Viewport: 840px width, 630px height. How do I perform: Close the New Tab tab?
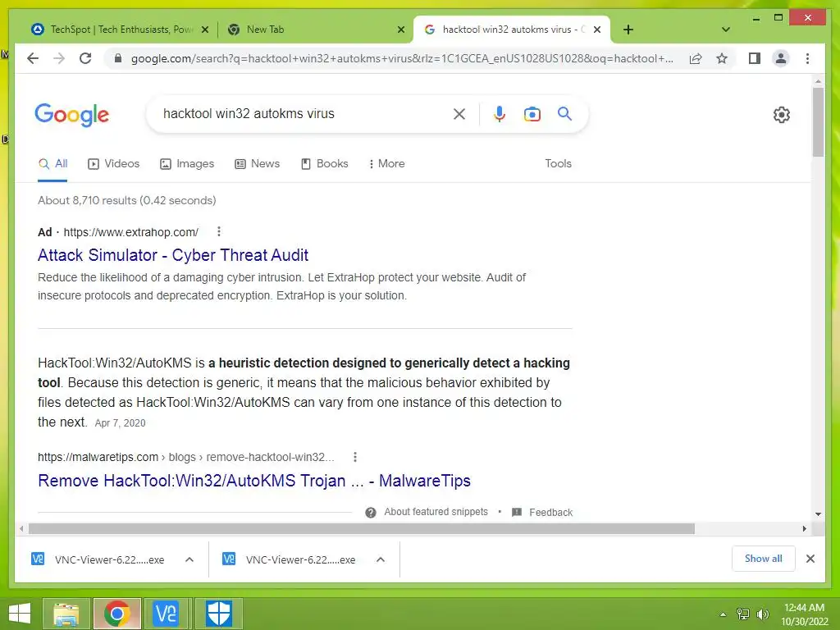pos(400,30)
